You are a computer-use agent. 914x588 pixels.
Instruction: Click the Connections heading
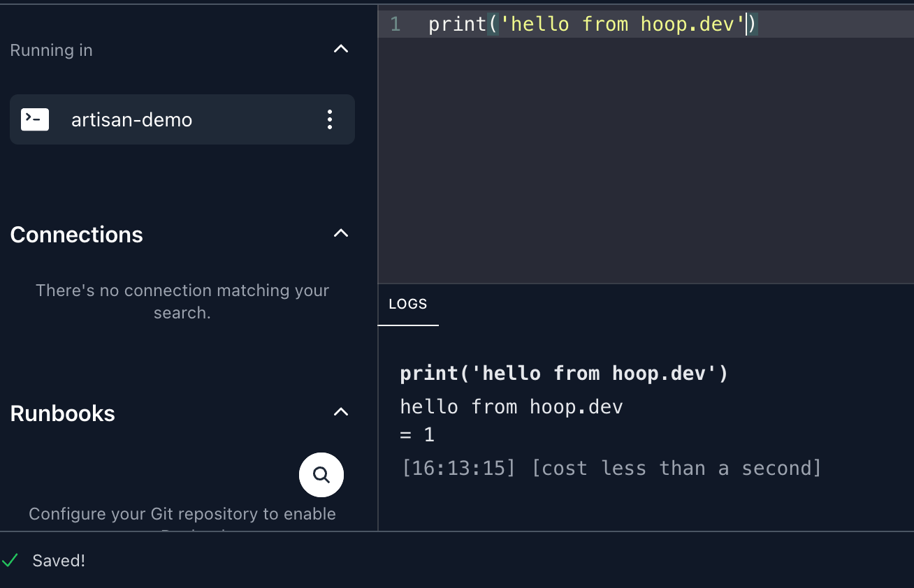[76, 235]
